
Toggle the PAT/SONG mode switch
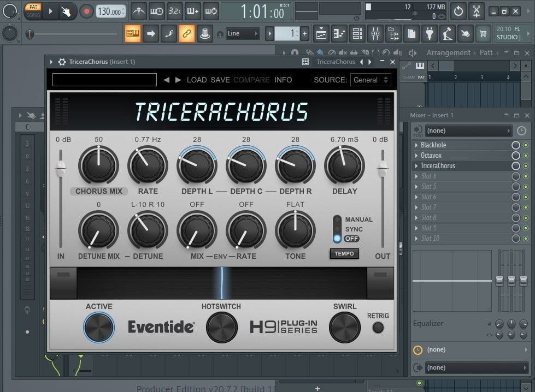(33, 11)
